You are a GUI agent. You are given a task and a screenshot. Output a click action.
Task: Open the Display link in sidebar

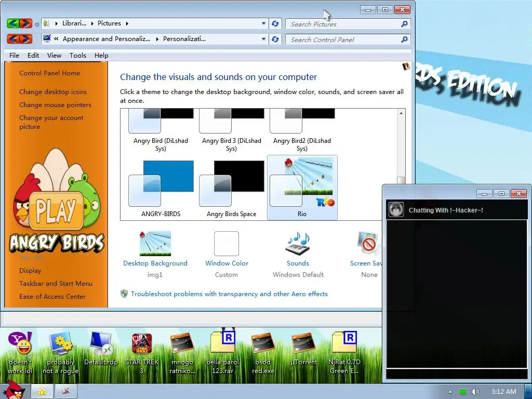point(30,270)
